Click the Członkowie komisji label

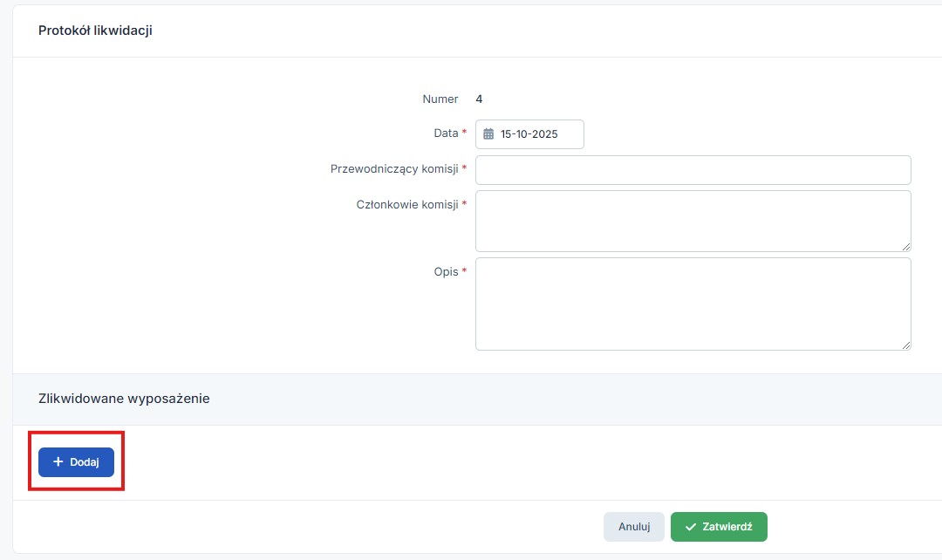click(x=407, y=204)
